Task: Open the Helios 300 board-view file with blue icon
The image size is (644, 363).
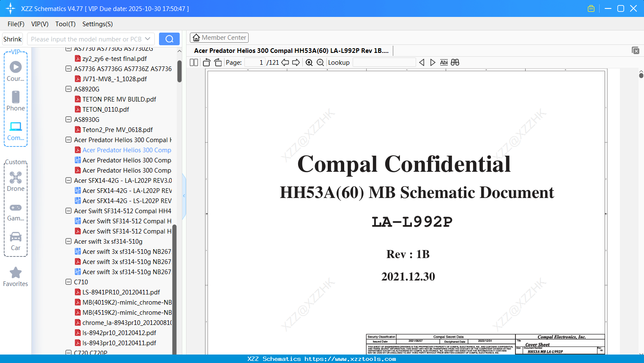Action: 123,160
